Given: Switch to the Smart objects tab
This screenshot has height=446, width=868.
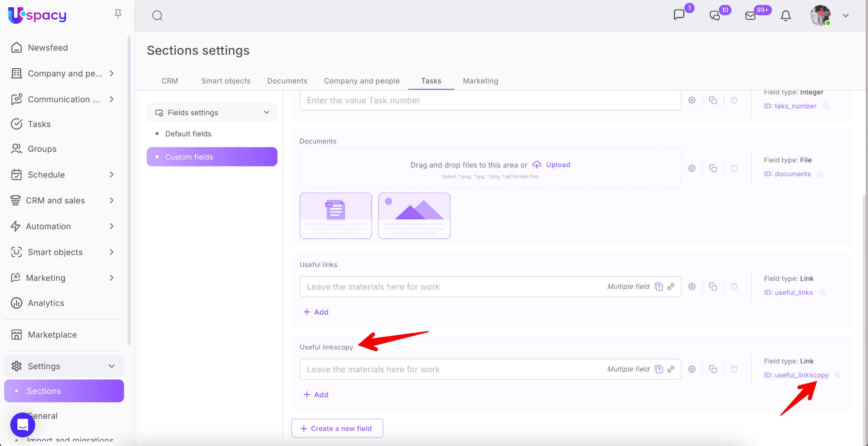Looking at the screenshot, I should 225,81.
